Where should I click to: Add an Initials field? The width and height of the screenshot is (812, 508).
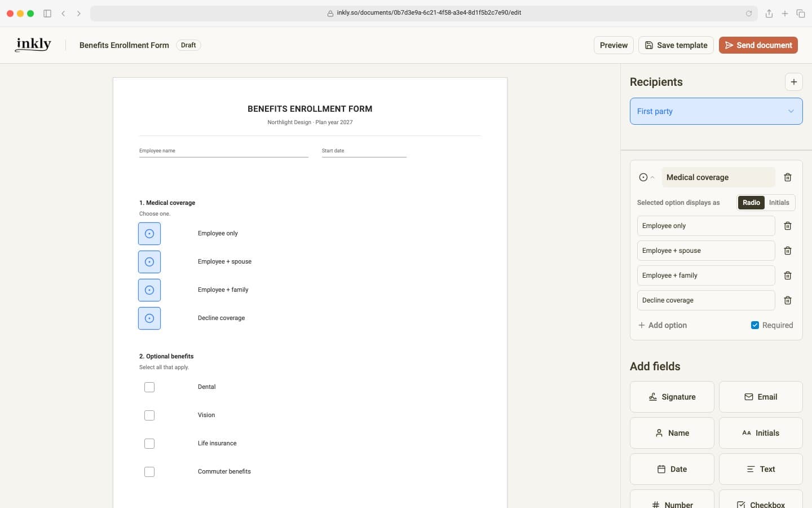click(761, 433)
